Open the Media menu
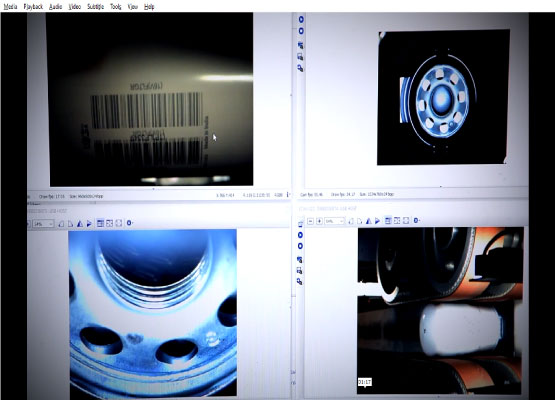555x400 pixels. click(x=10, y=6)
